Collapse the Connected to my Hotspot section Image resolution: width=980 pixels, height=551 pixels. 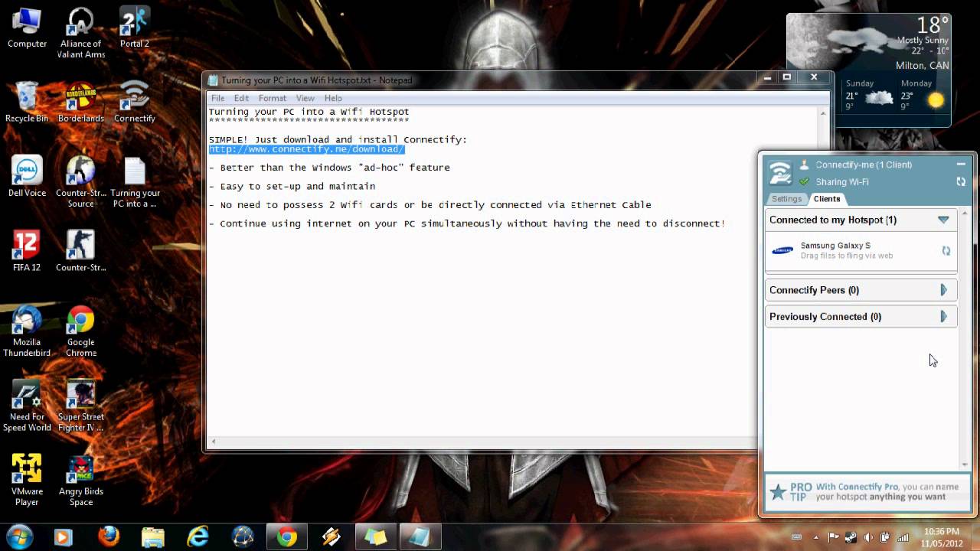tap(943, 220)
